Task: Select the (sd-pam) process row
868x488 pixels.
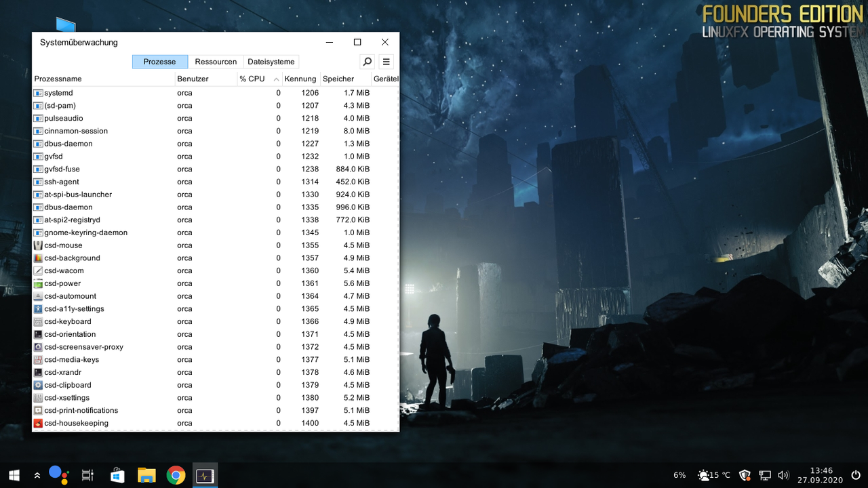Action: pos(216,106)
